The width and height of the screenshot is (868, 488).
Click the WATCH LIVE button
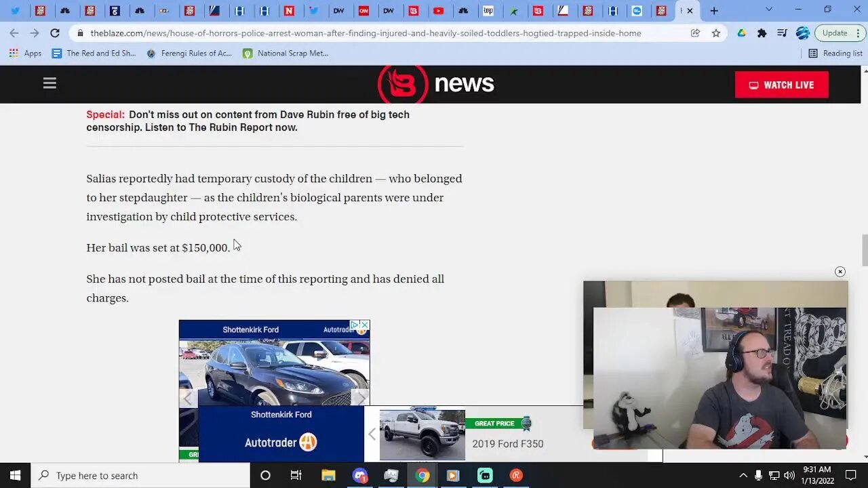click(781, 85)
